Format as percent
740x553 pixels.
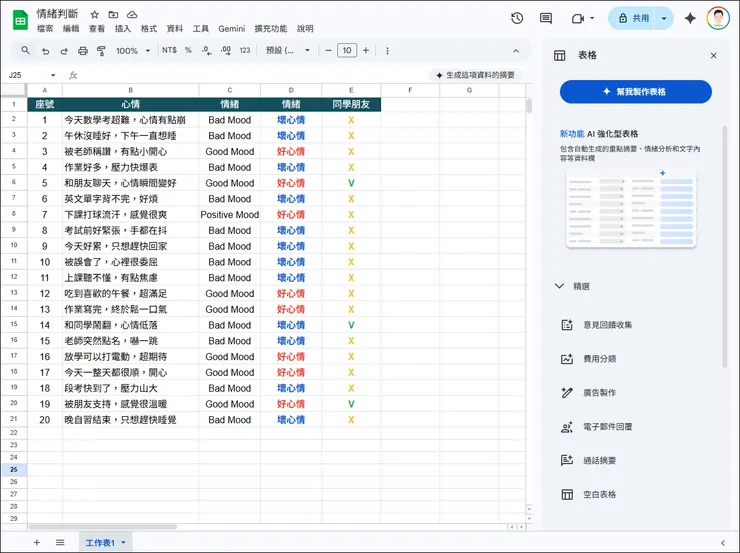(x=188, y=50)
